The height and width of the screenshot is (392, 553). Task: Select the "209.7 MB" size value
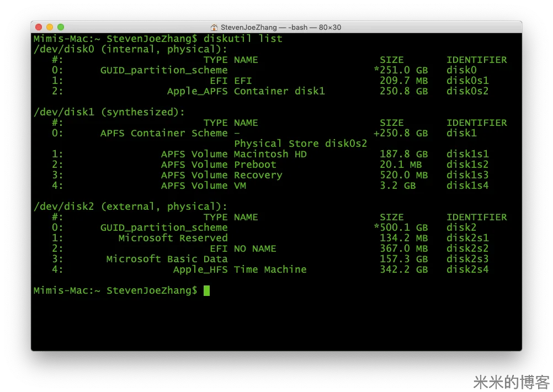point(404,81)
